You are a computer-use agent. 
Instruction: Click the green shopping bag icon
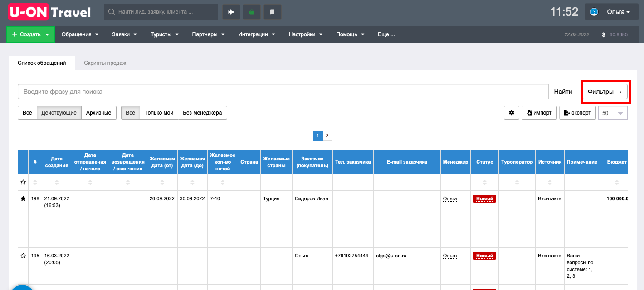tap(252, 12)
